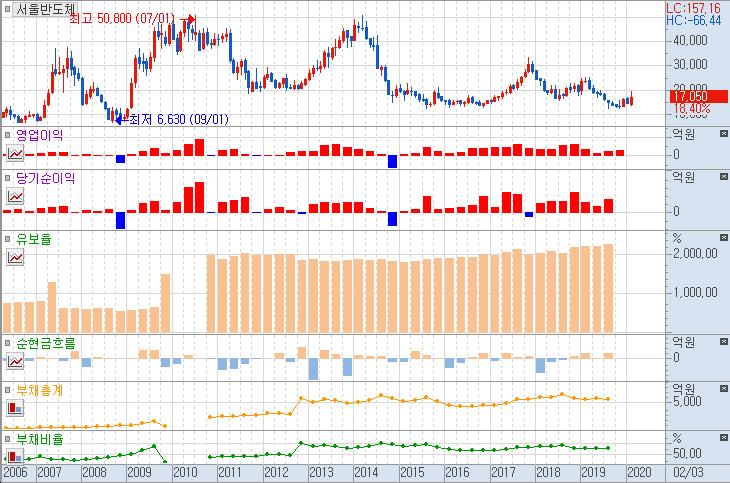Click the 02/03 date label
730x483 pixels.
[x=689, y=472]
